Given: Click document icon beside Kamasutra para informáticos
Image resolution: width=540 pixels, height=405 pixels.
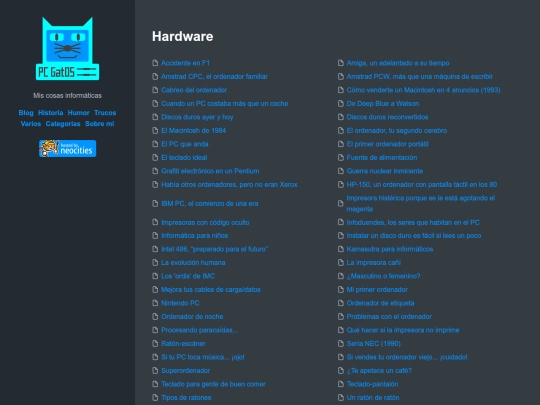Looking at the screenshot, I should pyautogui.click(x=341, y=249).
